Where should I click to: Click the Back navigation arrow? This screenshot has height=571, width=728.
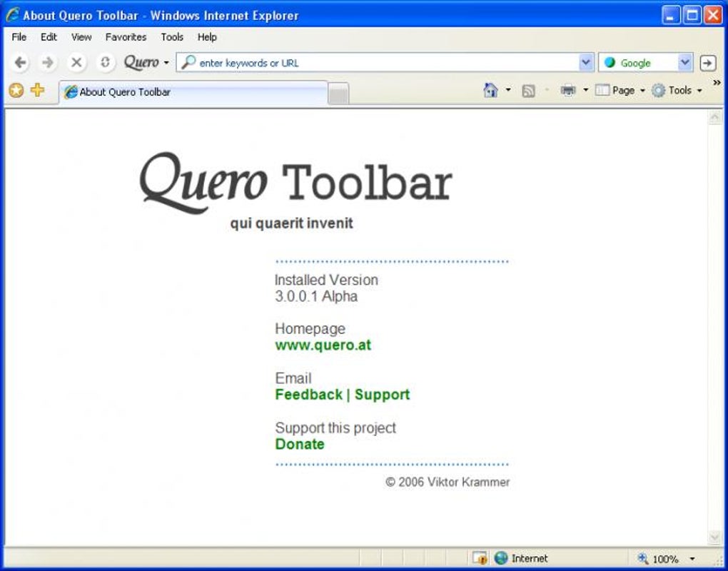tap(20, 62)
